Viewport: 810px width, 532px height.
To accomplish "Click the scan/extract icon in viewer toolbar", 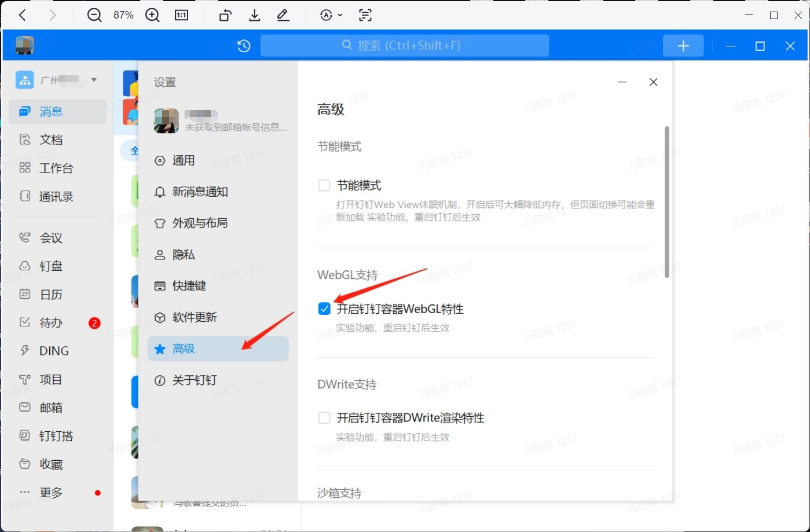I will [x=365, y=16].
